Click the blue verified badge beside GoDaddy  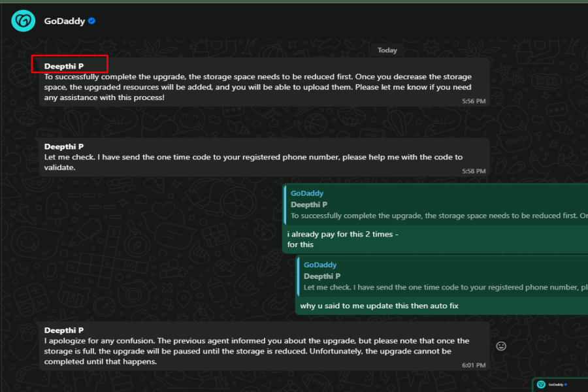(92, 21)
